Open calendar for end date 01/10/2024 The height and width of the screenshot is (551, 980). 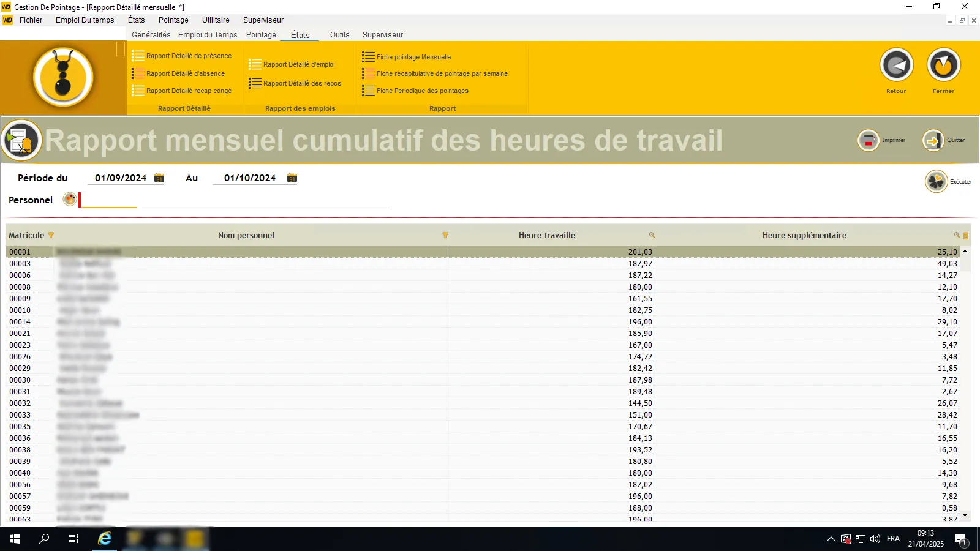[292, 178]
